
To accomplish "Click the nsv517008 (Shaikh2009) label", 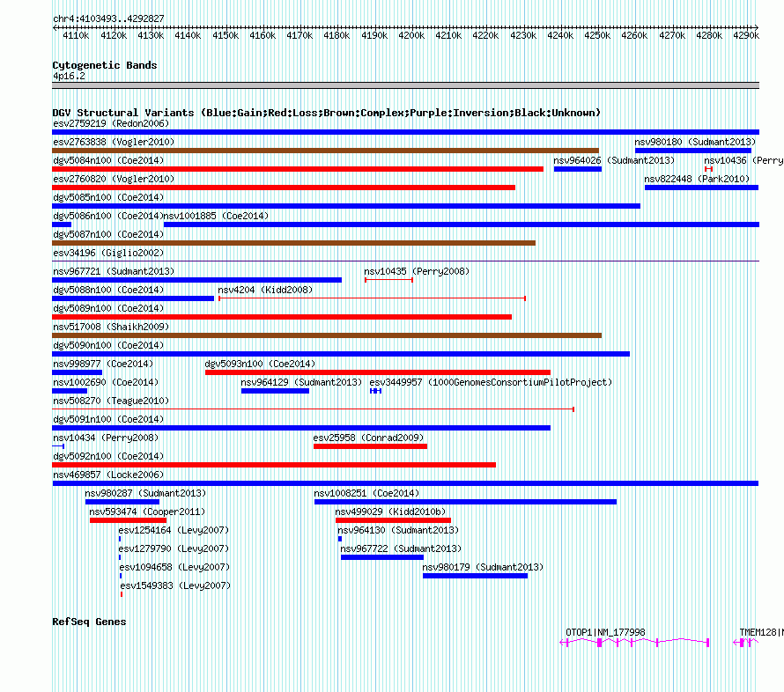I will click(111, 327).
